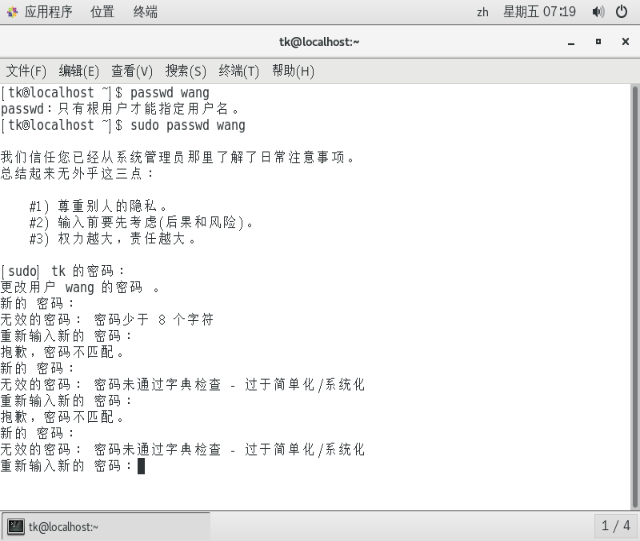The width and height of the screenshot is (640, 541).
Task: Click the line '#3) 权力越大，责任越大。'
Action: pos(113,239)
